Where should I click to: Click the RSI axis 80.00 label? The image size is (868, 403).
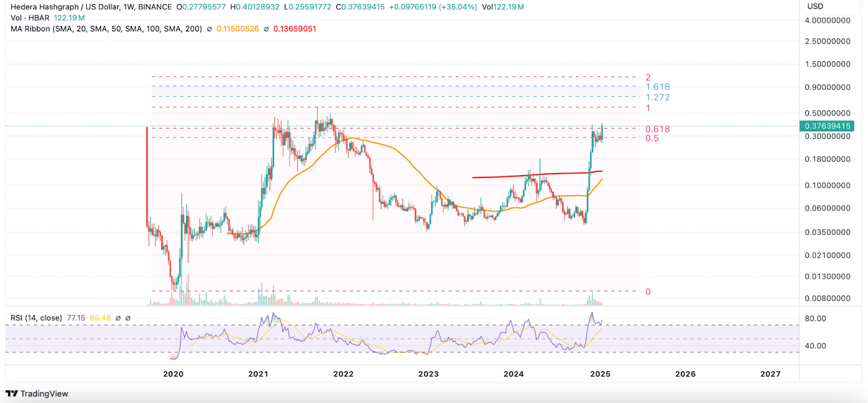(815, 318)
